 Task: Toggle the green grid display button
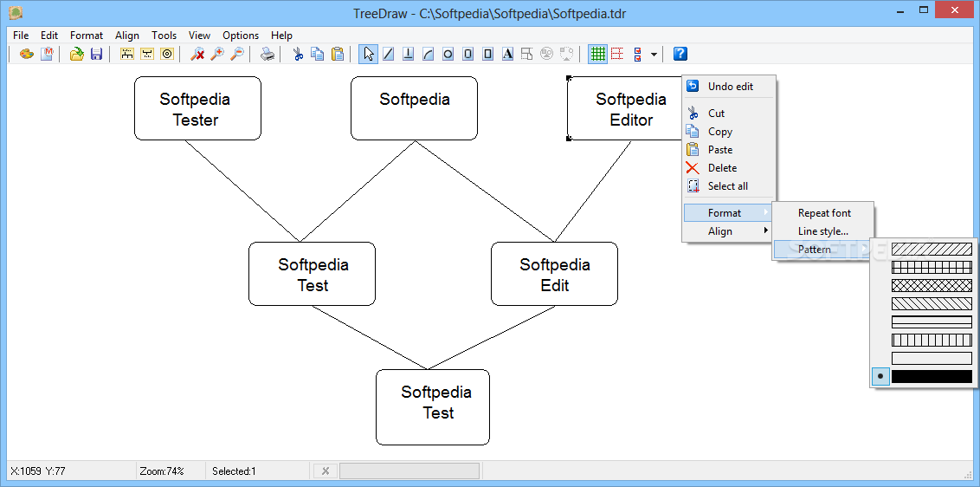(598, 54)
